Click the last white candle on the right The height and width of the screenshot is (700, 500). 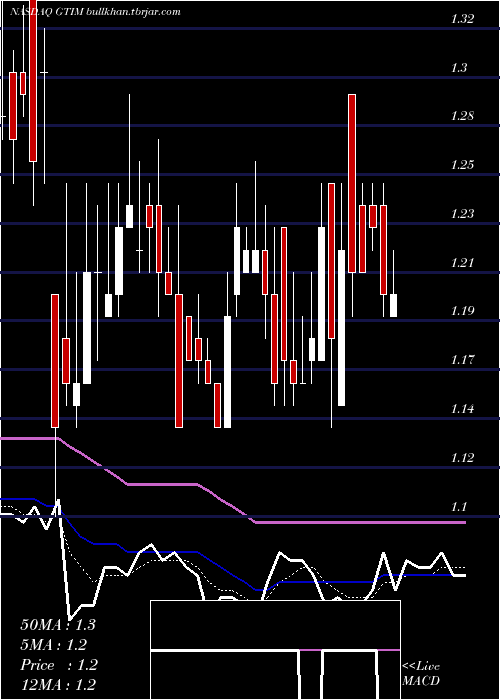click(x=393, y=306)
